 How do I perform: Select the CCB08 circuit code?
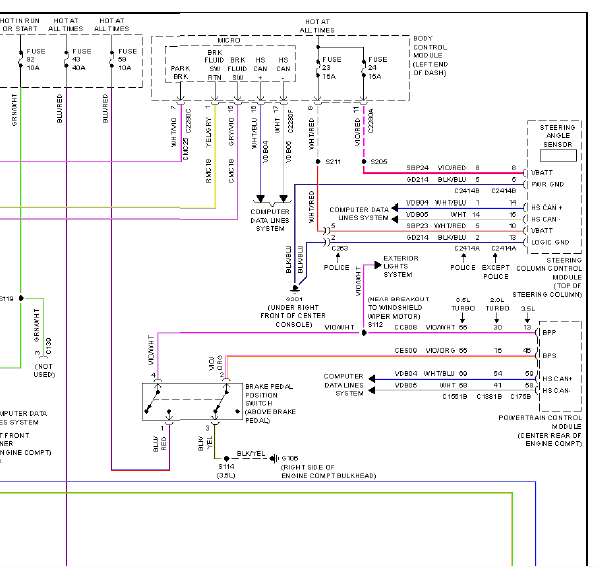coord(406,328)
